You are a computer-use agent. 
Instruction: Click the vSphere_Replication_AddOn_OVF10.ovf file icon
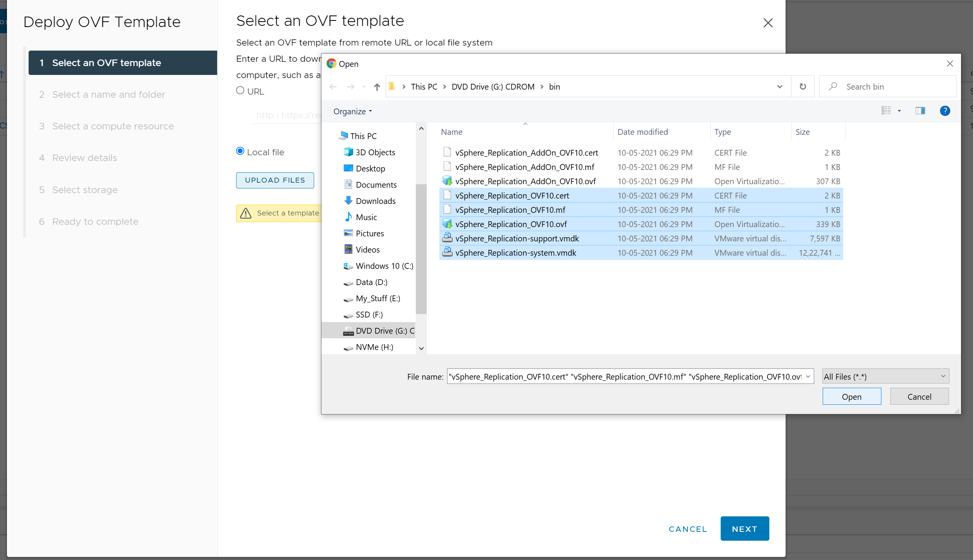click(447, 180)
